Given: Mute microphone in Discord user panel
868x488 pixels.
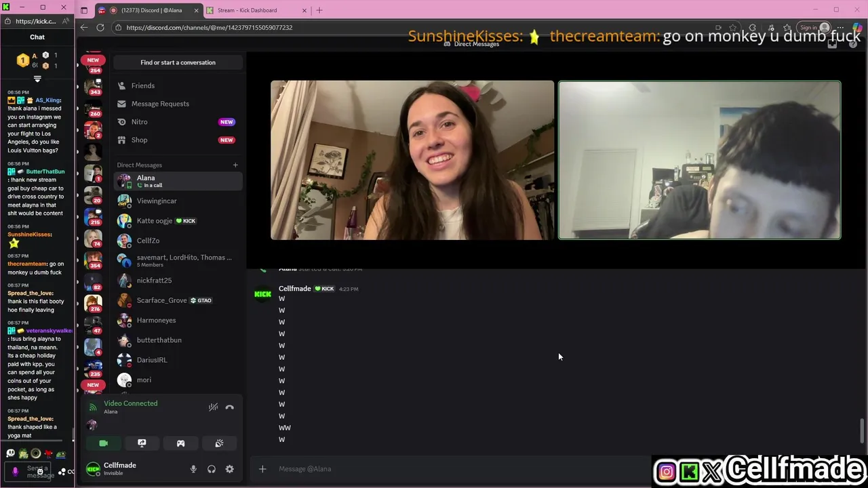Looking at the screenshot, I should (x=193, y=469).
